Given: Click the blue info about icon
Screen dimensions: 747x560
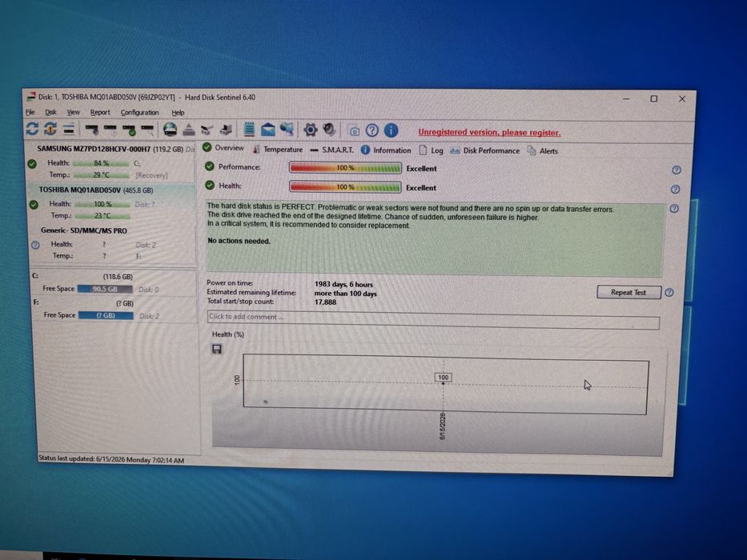Looking at the screenshot, I should (x=392, y=130).
